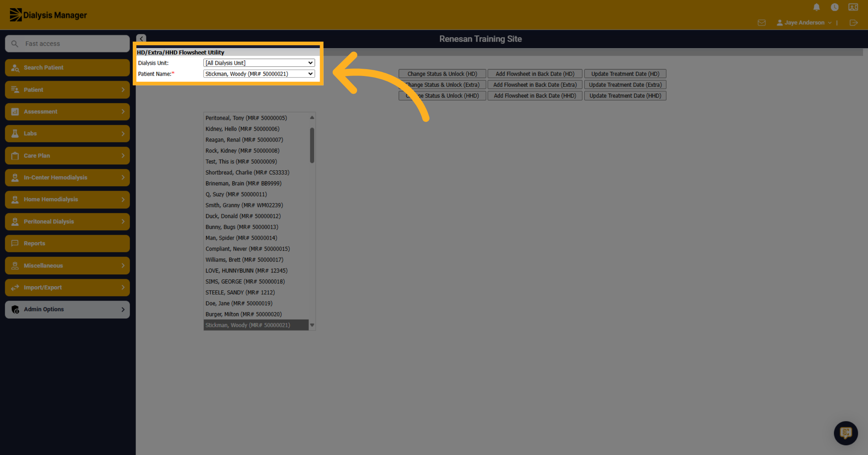This screenshot has width=868, height=455.
Task: Click the Dialysis Manager logo
Action: [48, 15]
